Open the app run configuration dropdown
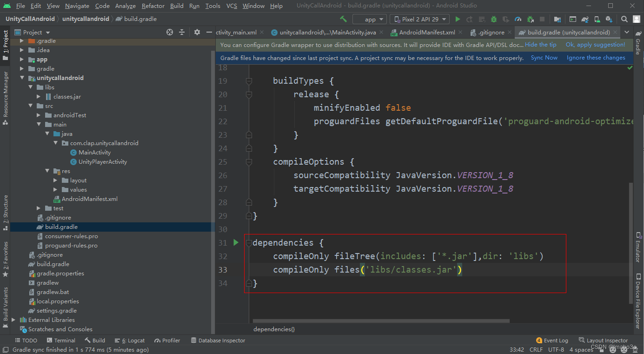This screenshot has width=644, height=354. pyautogui.click(x=370, y=19)
